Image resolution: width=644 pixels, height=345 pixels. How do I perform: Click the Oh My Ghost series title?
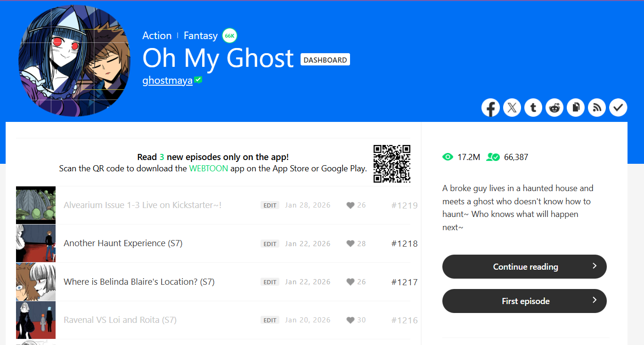coord(218,58)
